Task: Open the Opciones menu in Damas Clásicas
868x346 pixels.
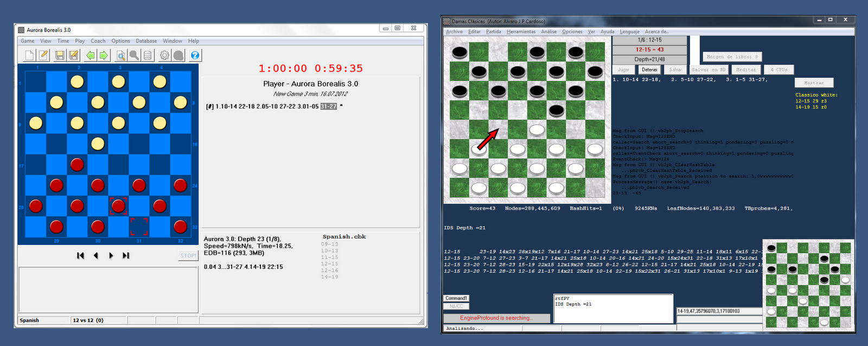Action: click(x=572, y=32)
